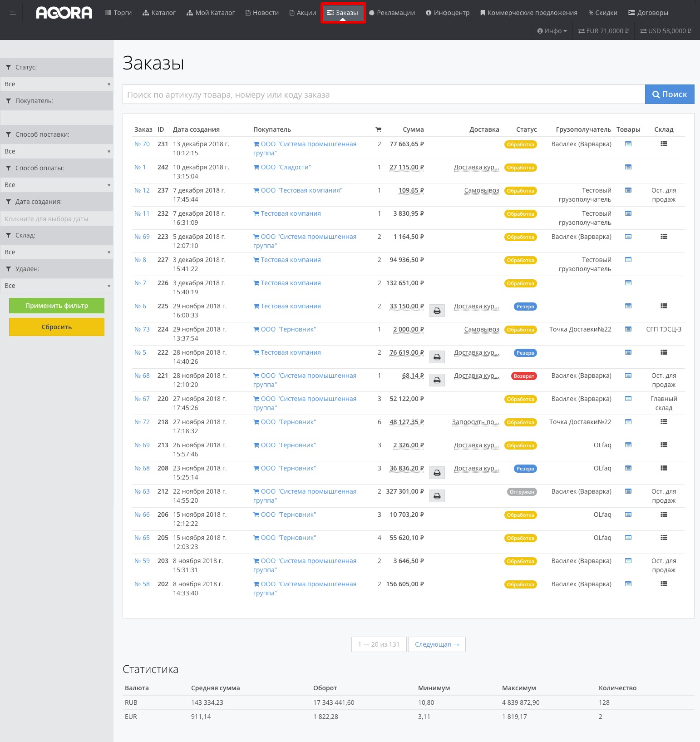The width and height of the screenshot is (700, 742).
Task: Open the Рекламации section
Action: coord(392,13)
